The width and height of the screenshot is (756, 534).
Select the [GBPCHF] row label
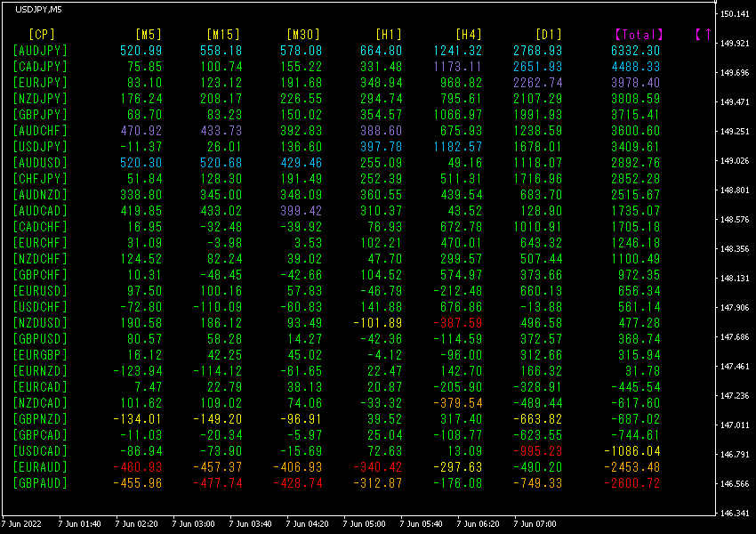(40, 275)
